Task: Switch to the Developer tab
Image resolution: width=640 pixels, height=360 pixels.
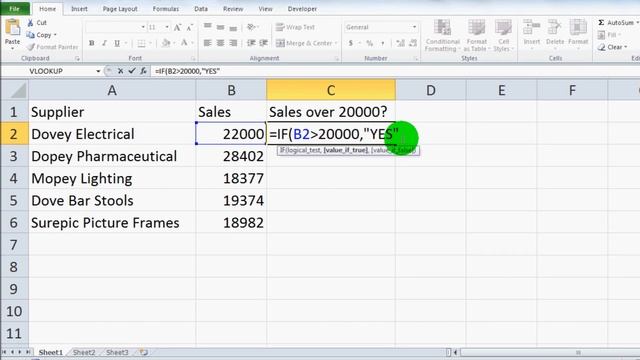Action: (x=302, y=9)
